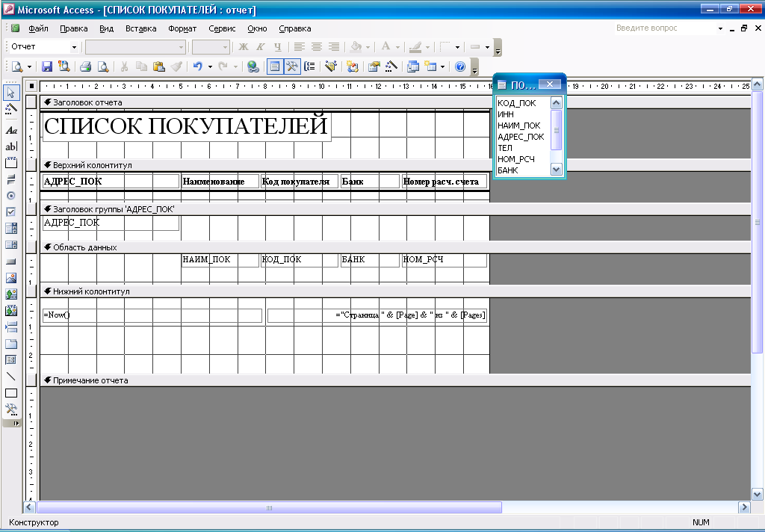This screenshot has height=532, width=765.
Task: Open the Object combo box showing Отчет
Action: 43,47
